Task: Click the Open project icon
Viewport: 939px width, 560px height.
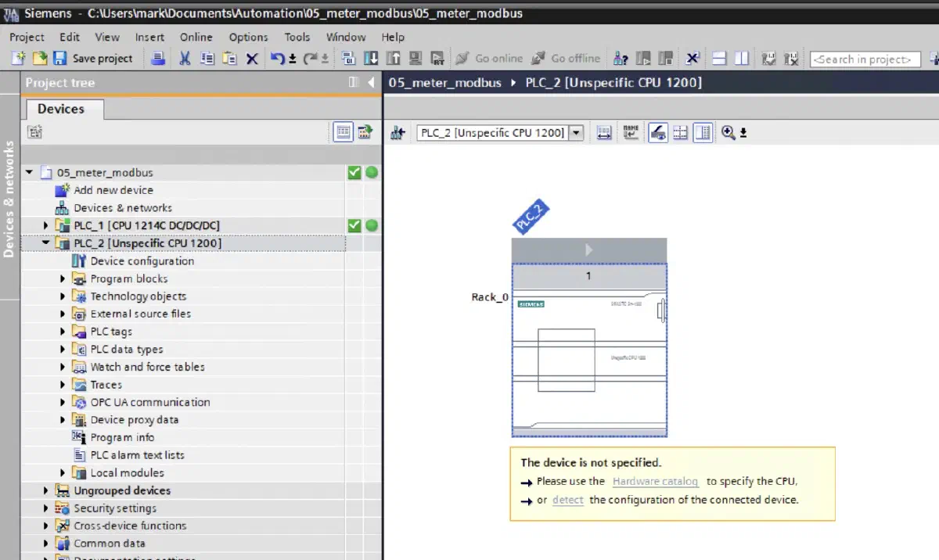Action: [x=39, y=59]
